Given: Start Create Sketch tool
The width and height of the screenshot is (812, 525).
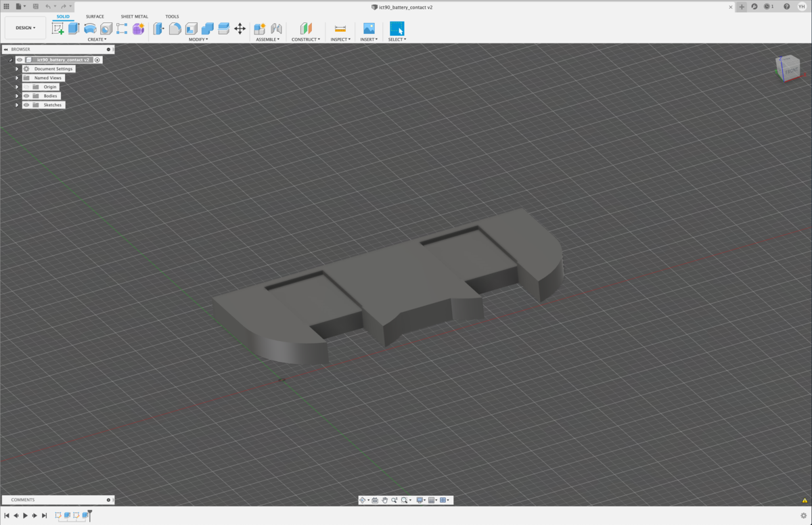Looking at the screenshot, I should [x=58, y=28].
